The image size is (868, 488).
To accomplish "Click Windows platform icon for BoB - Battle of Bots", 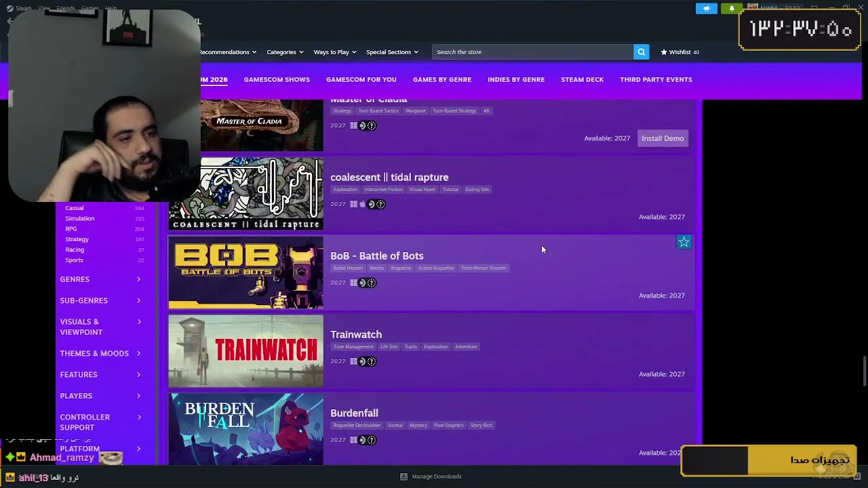I will tap(353, 283).
